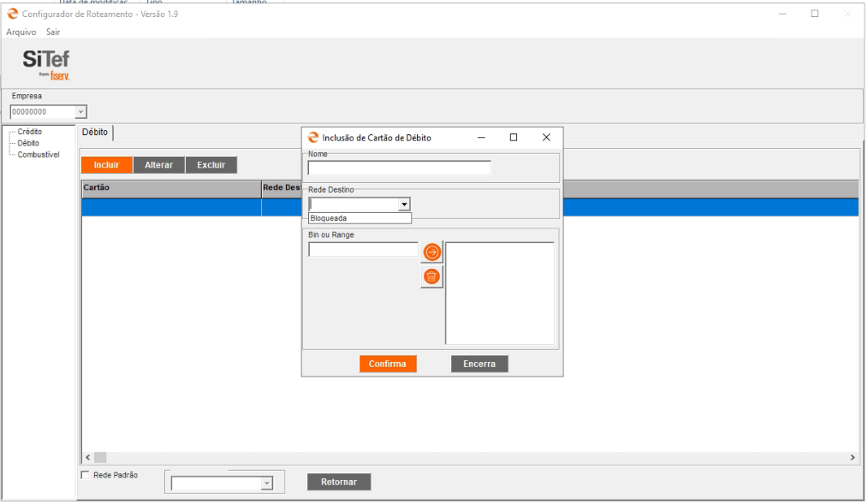Viewport: 868px width, 504px height.
Task: Maximize the Configurador de Roteamento main window
Action: pos(815,14)
